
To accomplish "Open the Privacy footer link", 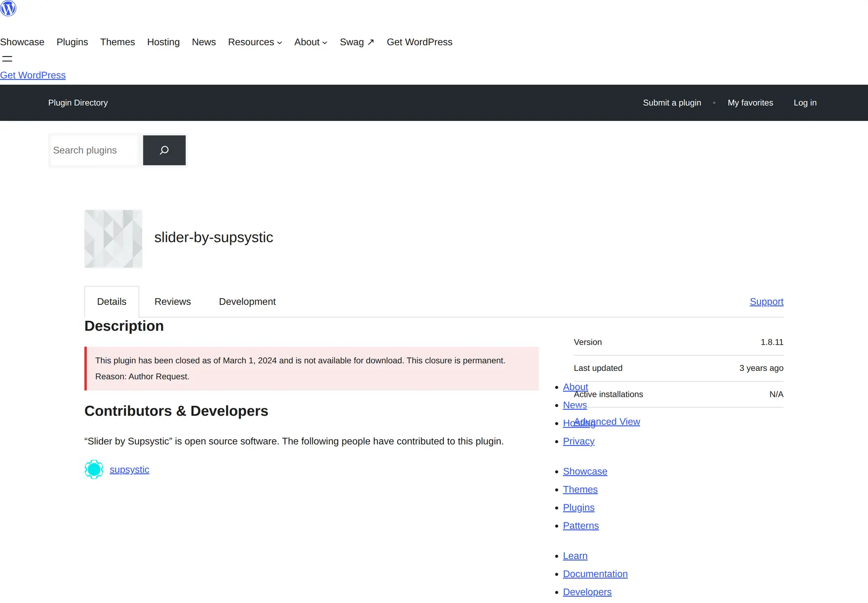I will pyautogui.click(x=579, y=441).
